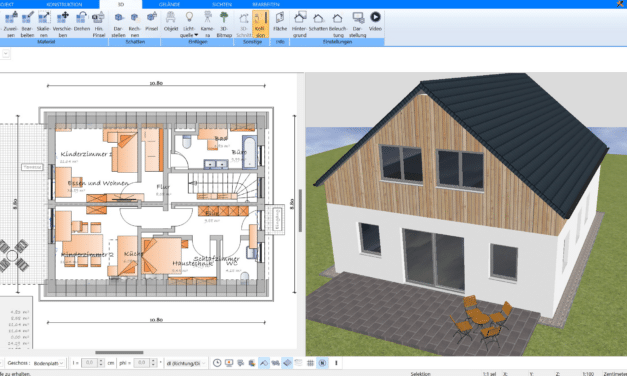The height and width of the screenshot is (376, 627).
Task: Toggle the N north-arrow icon
Action: 322,363
